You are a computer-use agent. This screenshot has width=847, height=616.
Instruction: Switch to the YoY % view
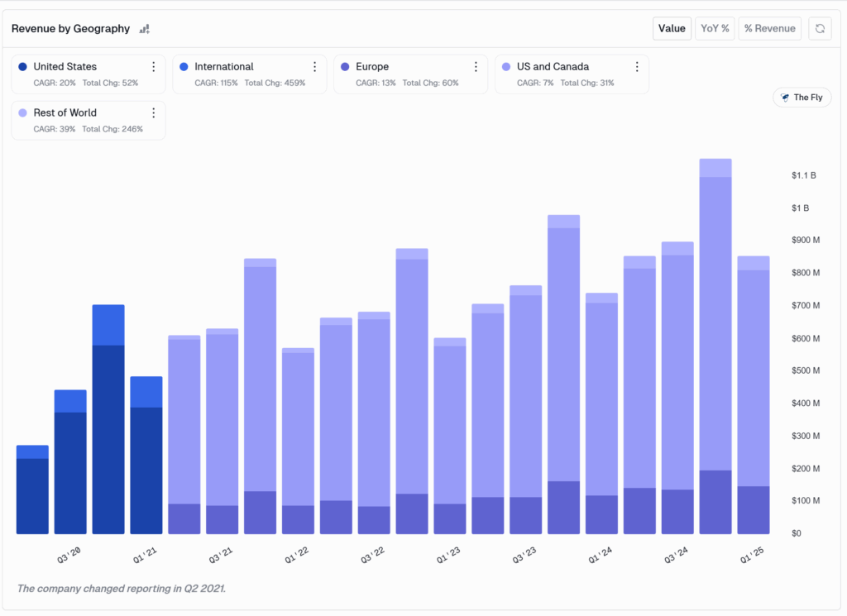click(x=715, y=28)
